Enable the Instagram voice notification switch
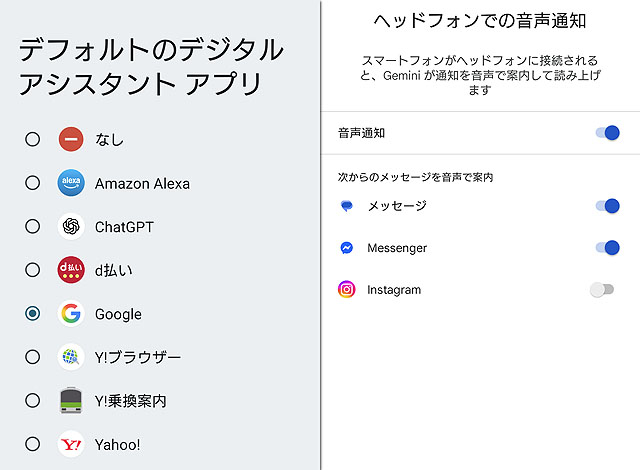Image resolution: width=640 pixels, height=470 pixels. (x=602, y=290)
